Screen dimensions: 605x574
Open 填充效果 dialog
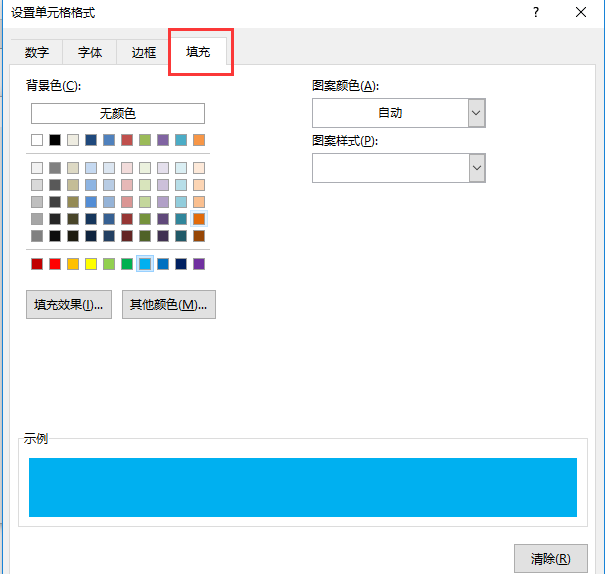(68, 305)
